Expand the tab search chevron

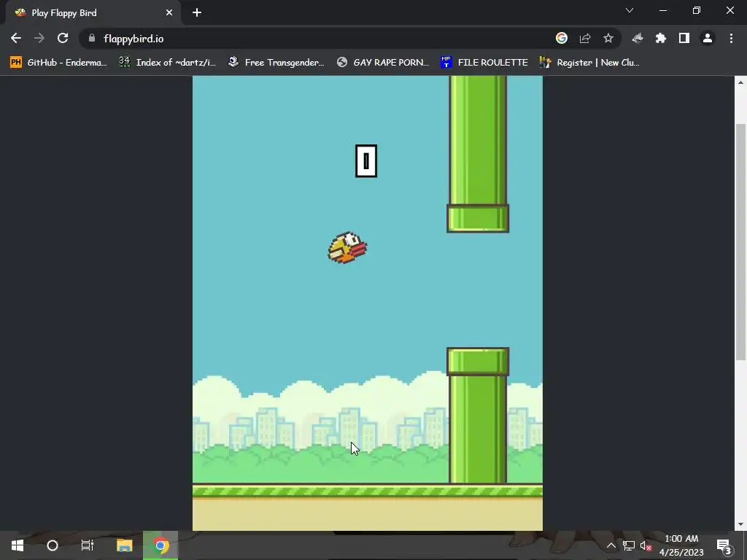[630, 10]
